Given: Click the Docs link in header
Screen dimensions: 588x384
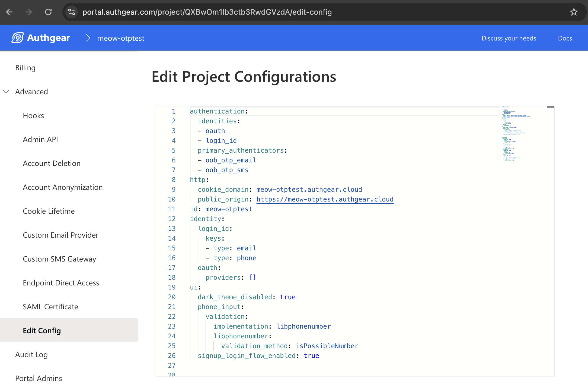Looking at the screenshot, I should click(x=565, y=38).
